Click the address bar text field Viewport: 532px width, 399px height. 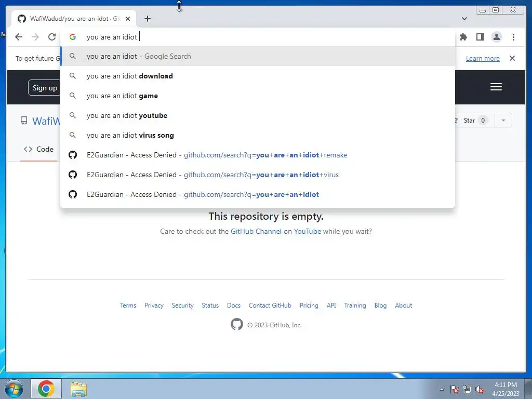tap(258, 37)
